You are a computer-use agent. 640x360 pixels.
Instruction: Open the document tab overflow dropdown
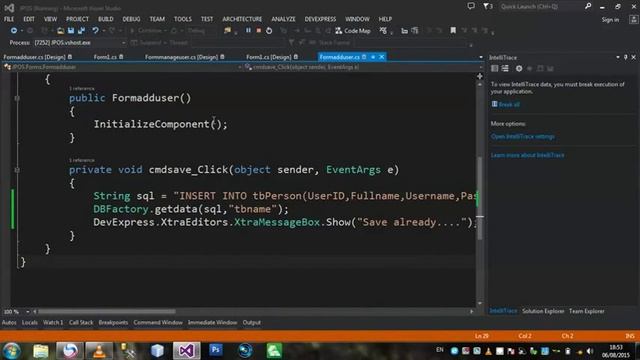point(480,57)
